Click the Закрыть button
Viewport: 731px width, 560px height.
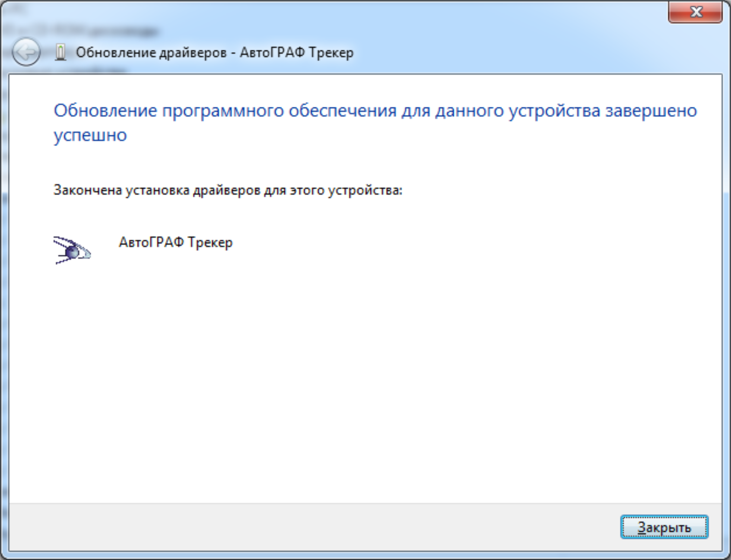(x=664, y=527)
